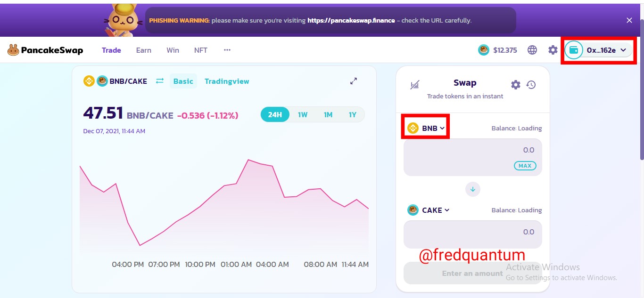Click the 47.51 price value

pyautogui.click(x=103, y=113)
